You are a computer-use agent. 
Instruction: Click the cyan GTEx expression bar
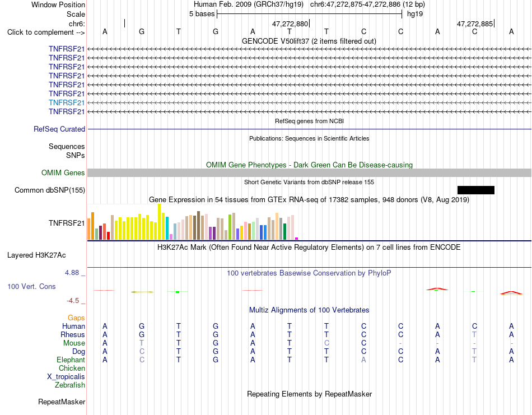tap(167, 229)
